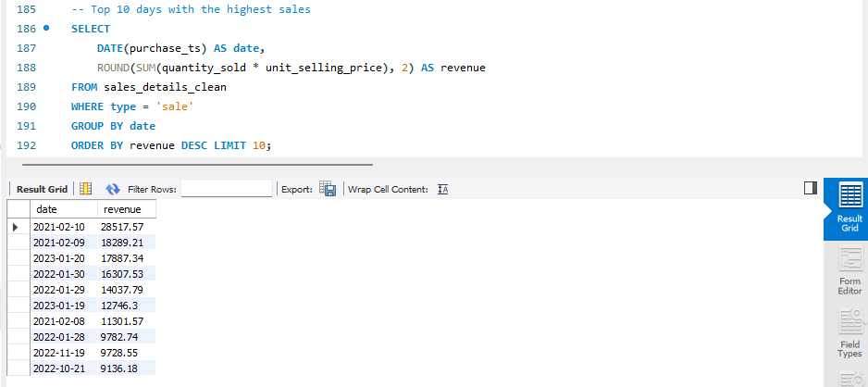Viewport: 868px width, 387px height.
Task: Click the horizontal scrollbar under the editor
Action: 198,165
